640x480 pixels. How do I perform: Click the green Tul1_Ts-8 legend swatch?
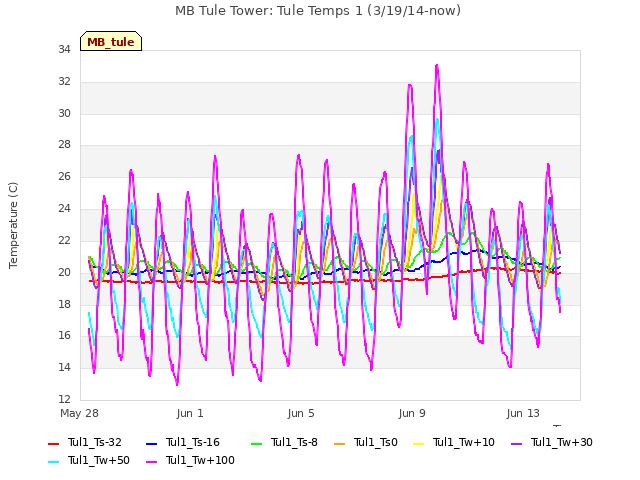(x=256, y=443)
